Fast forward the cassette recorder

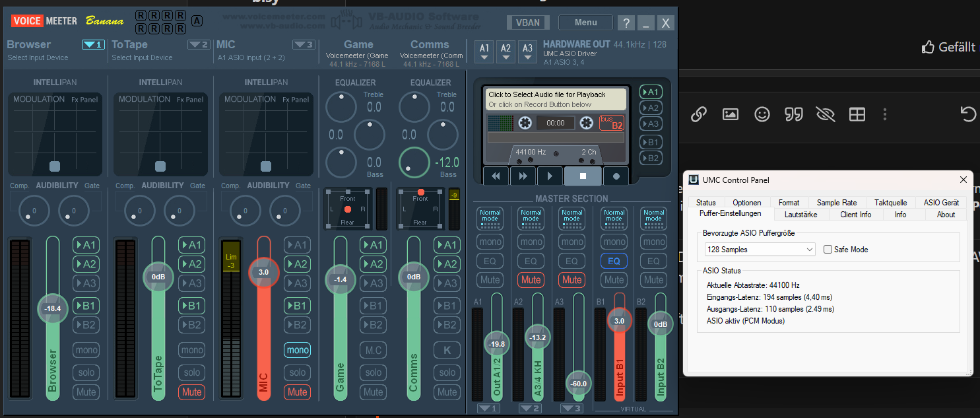(x=522, y=176)
